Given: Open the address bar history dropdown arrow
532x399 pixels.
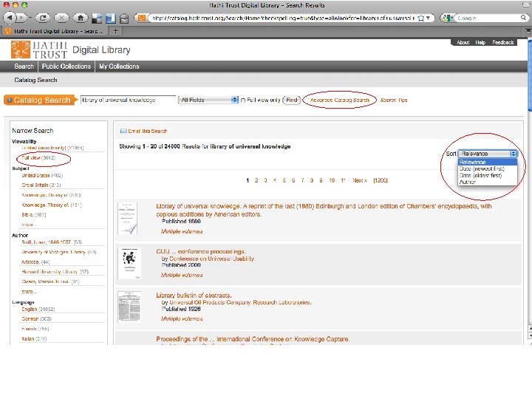Looking at the screenshot, I should click(428, 18).
